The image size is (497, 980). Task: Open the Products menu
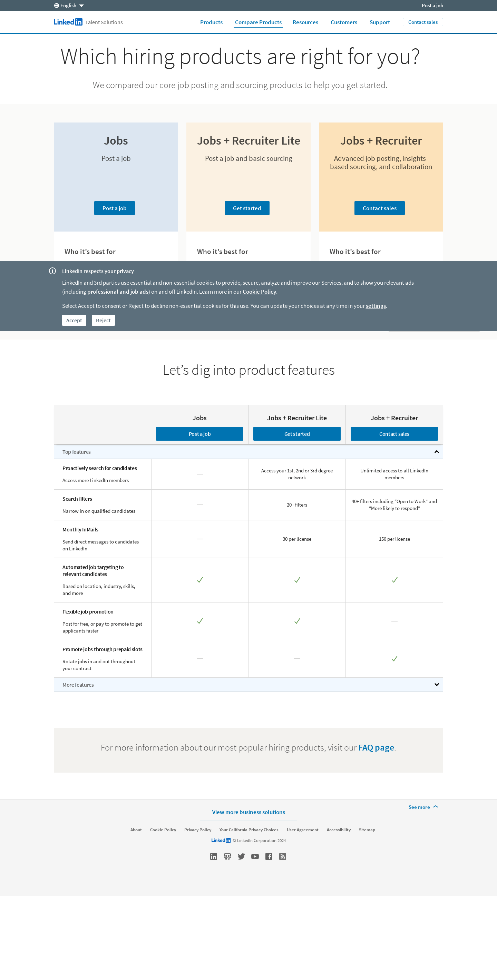click(211, 22)
